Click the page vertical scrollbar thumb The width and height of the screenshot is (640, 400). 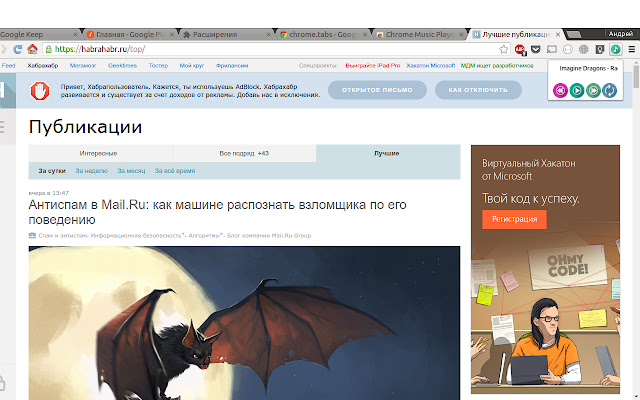pyautogui.click(x=636, y=75)
